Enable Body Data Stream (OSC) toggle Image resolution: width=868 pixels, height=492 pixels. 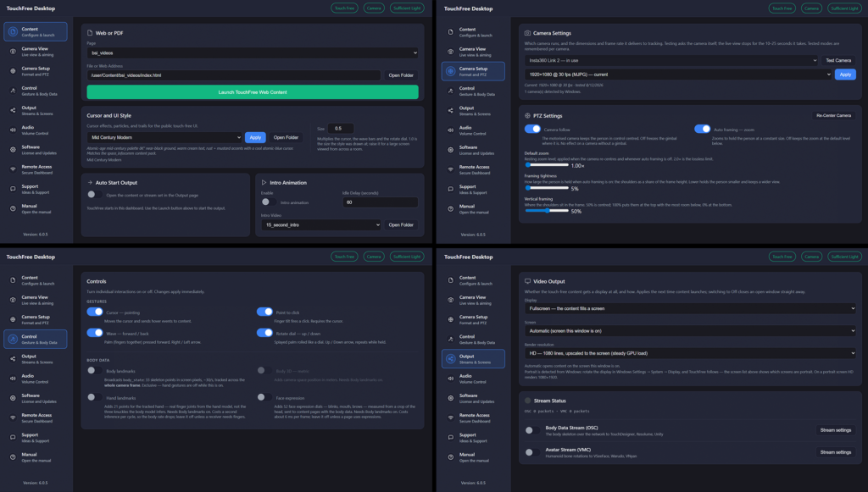pos(532,430)
